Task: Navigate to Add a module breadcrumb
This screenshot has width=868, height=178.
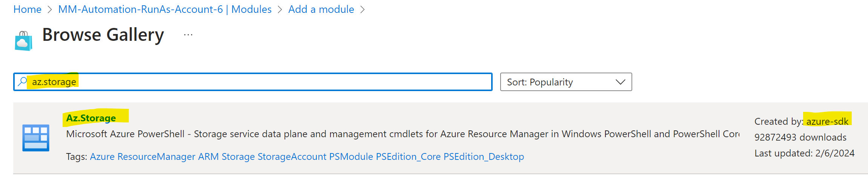Action: (x=321, y=9)
